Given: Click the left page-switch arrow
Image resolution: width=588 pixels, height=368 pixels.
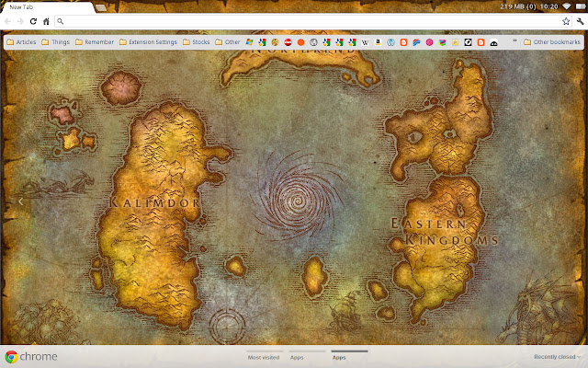Looking at the screenshot, I should [20, 202].
